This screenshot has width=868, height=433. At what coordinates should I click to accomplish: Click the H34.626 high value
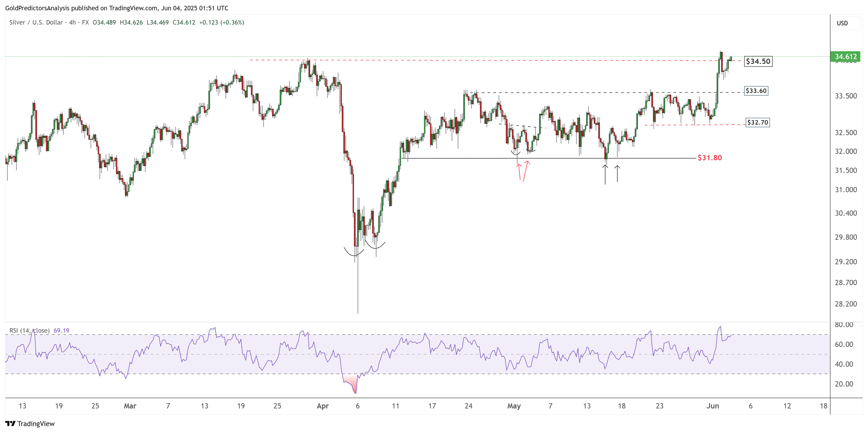[131, 22]
